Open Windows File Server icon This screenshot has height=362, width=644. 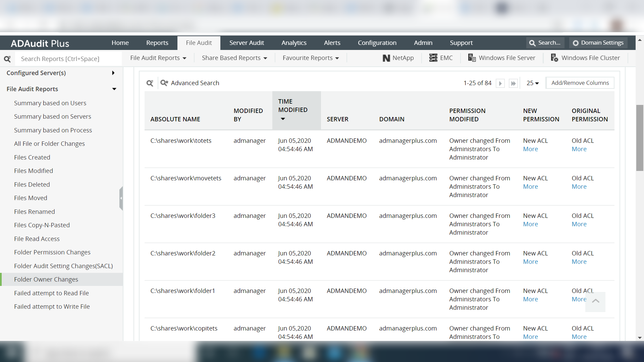pyautogui.click(x=472, y=58)
